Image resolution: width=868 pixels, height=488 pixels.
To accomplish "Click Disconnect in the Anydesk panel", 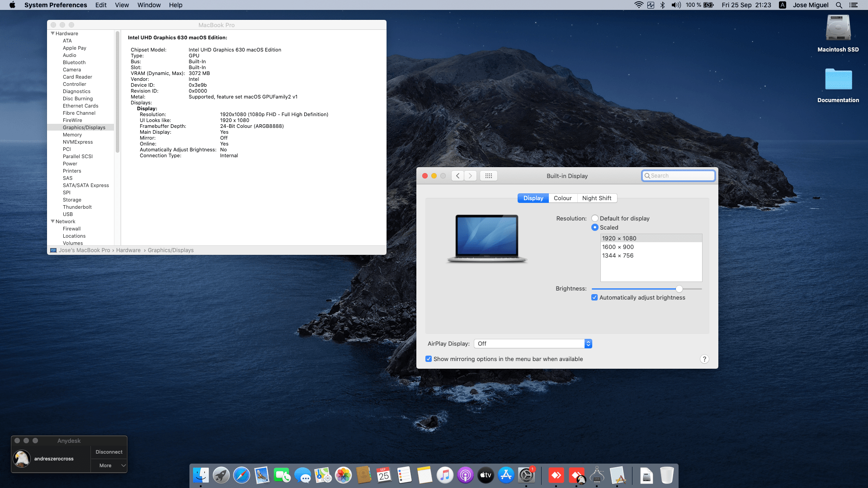I will point(109,452).
